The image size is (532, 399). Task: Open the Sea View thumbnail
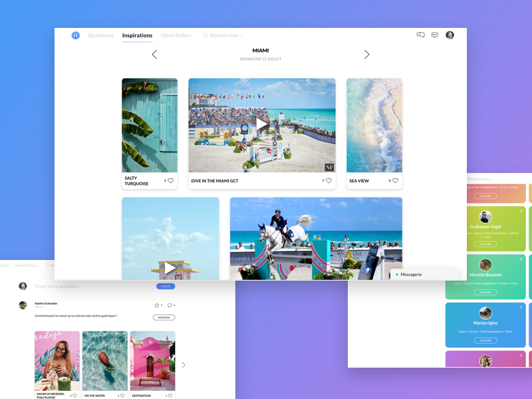(374, 125)
